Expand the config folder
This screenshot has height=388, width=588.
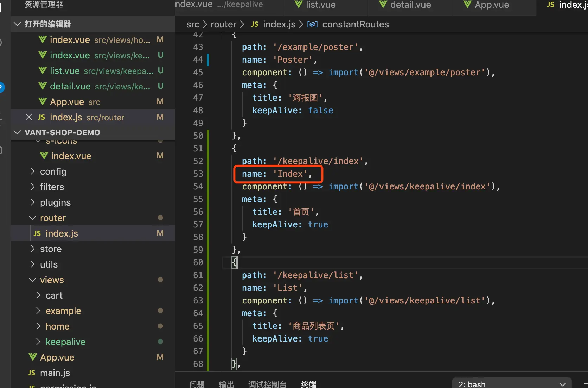[x=33, y=171]
